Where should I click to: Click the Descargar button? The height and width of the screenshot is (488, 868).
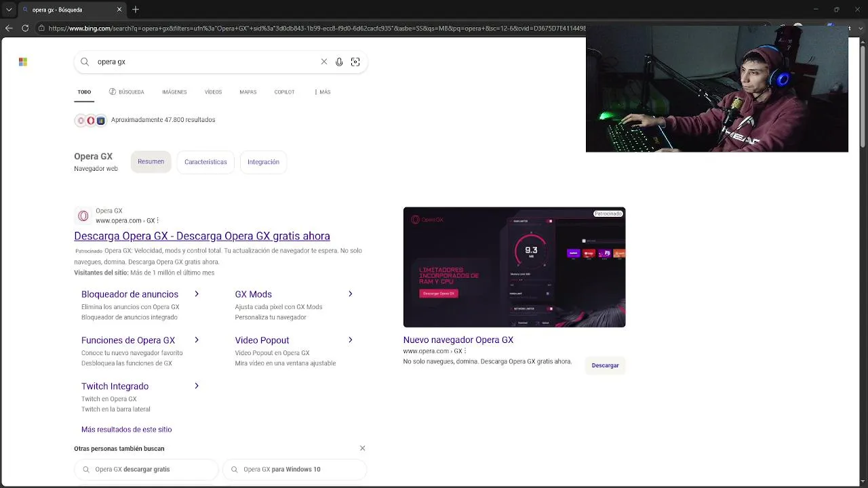coord(605,365)
